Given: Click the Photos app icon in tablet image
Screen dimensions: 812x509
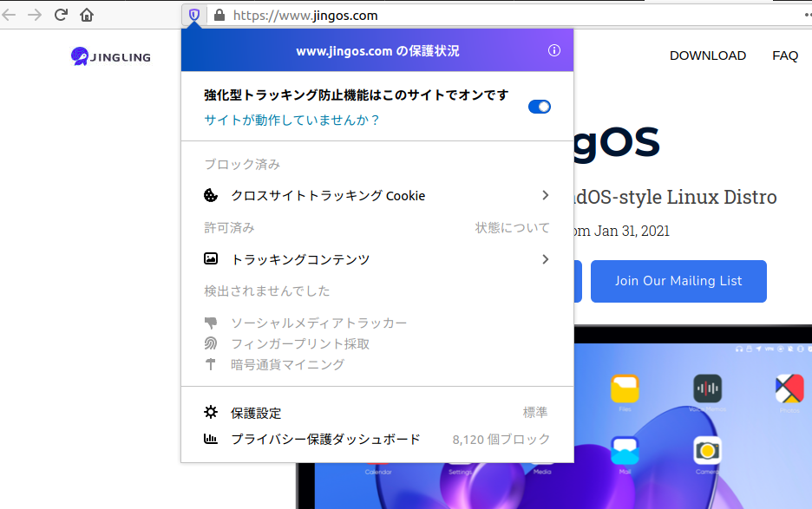Looking at the screenshot, I should tap(789, 388).
